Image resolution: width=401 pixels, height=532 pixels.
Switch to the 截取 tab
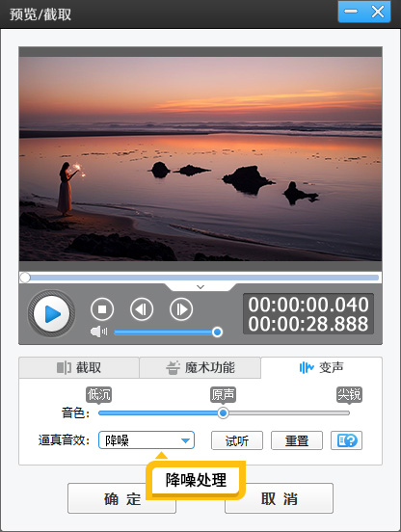click(79, 367)
